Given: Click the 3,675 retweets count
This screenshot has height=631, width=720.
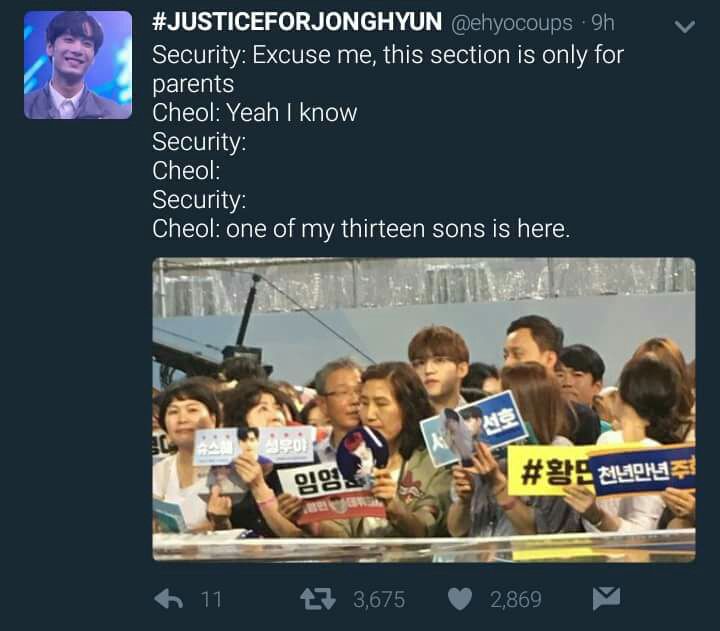Looking at the screenshot, I should pos(379,600).
